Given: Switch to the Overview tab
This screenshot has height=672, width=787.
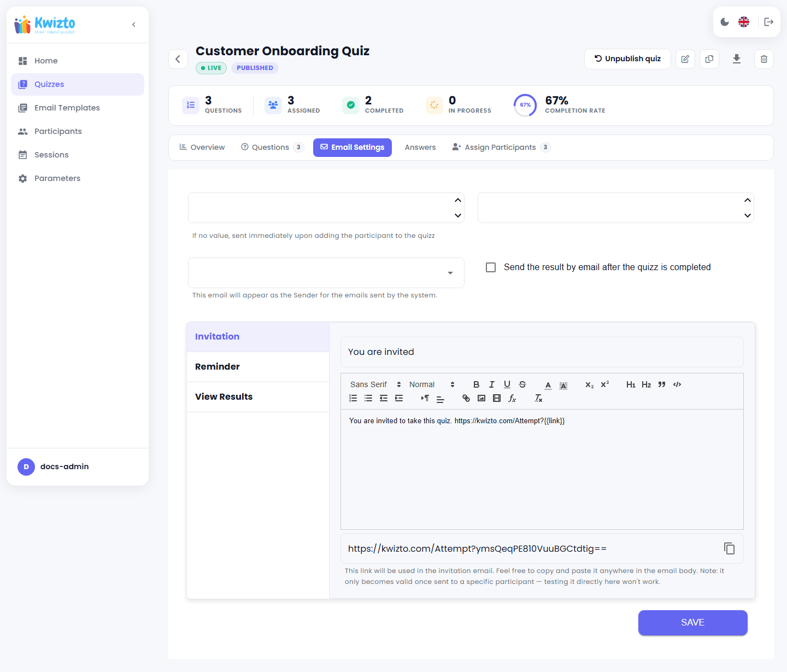Looking at the screenshot, I should (202, 148).
